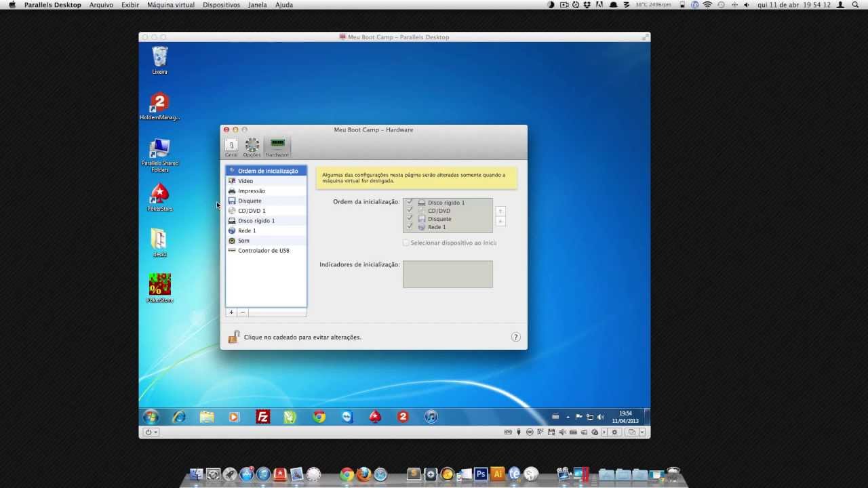Open Spotlight search magnifier in menu bar
The height and width of the screenshot is (488, 868).
855,5
